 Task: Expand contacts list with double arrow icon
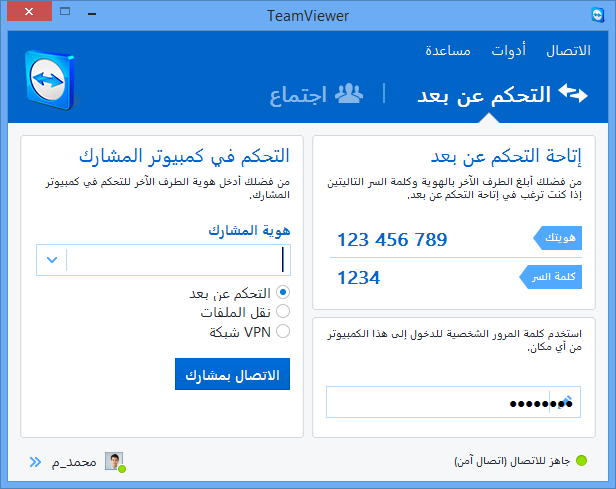(35, 462)
